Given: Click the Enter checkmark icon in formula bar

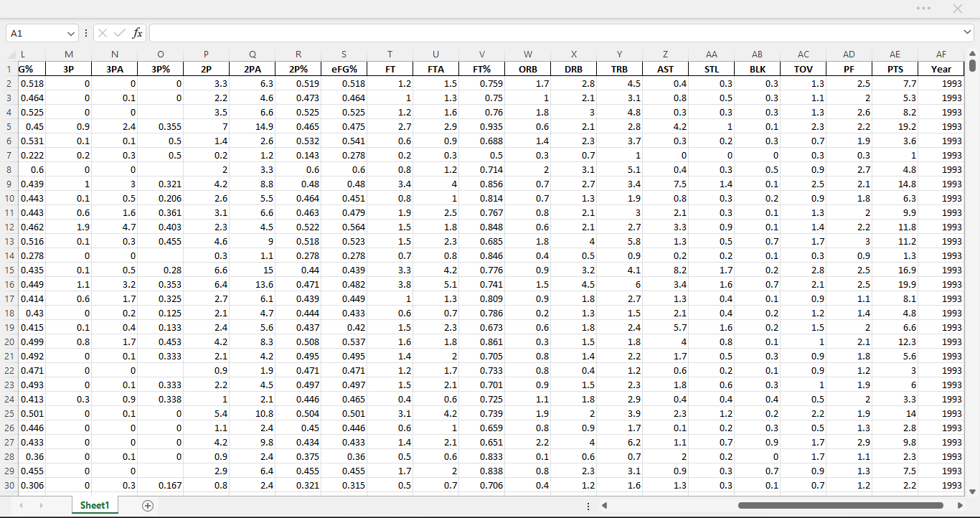Looking at the screenshot, I should tap(120, 33).
